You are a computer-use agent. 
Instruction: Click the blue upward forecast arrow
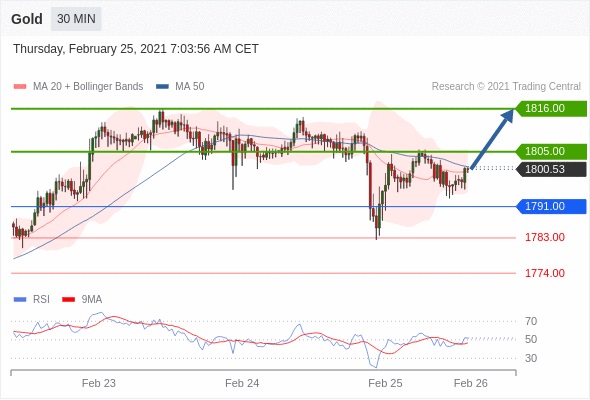tap(492, 138)
